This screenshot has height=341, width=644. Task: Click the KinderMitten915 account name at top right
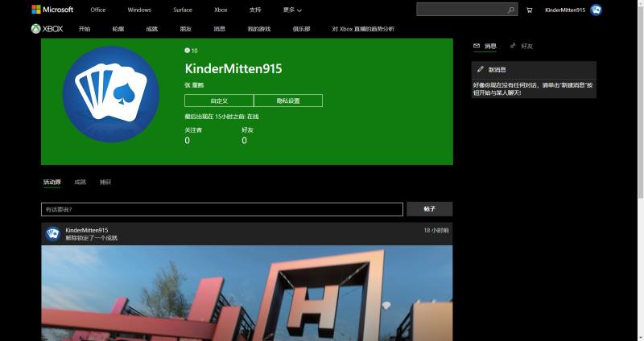tap(565, 10)
